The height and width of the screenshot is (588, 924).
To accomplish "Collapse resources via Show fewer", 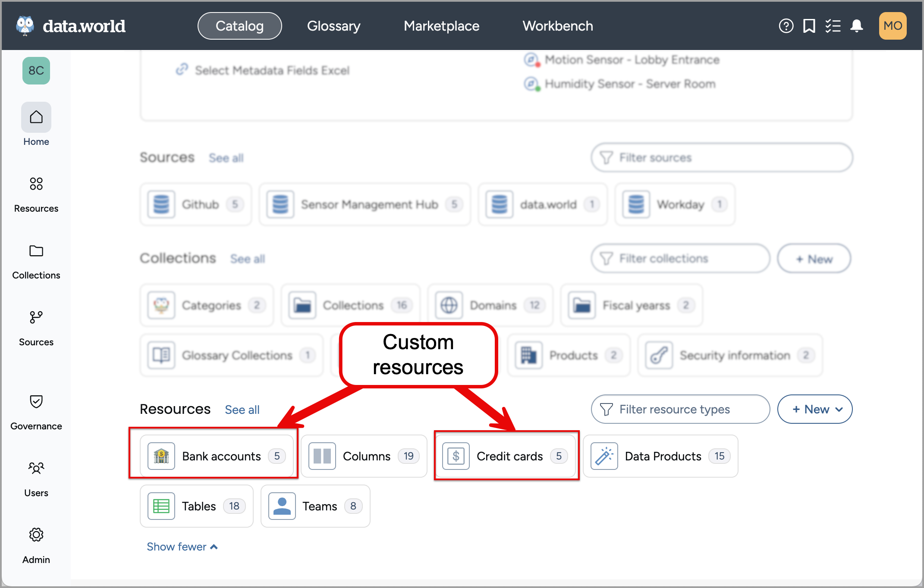I will pos(182,546).
